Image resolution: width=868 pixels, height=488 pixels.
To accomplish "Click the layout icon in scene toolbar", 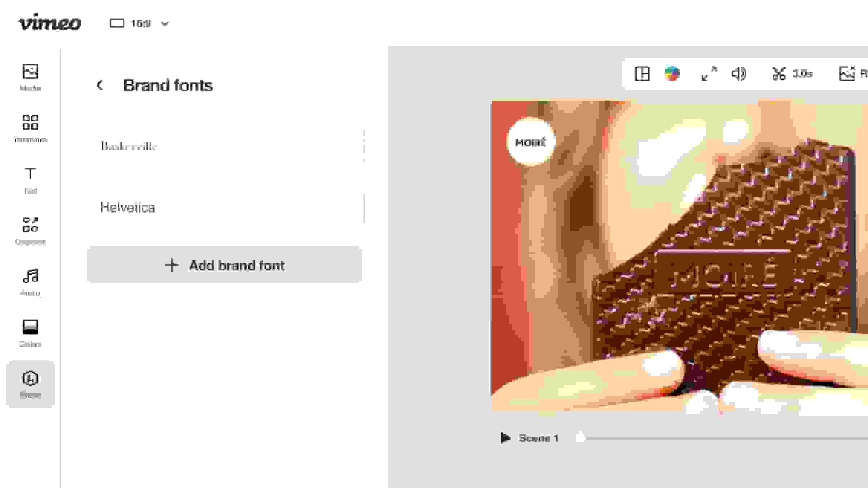I will pyautogui.click(x=642, y=74).
